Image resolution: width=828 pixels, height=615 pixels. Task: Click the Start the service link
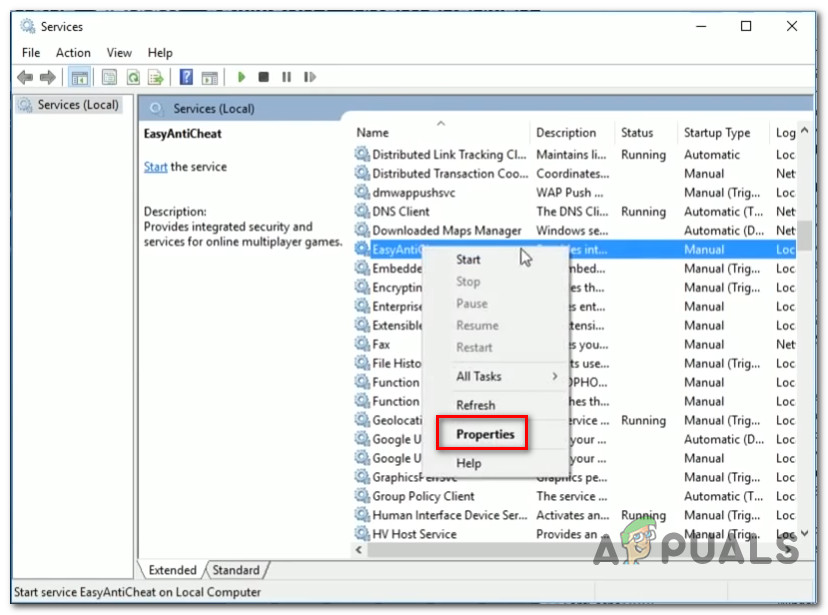155,167
